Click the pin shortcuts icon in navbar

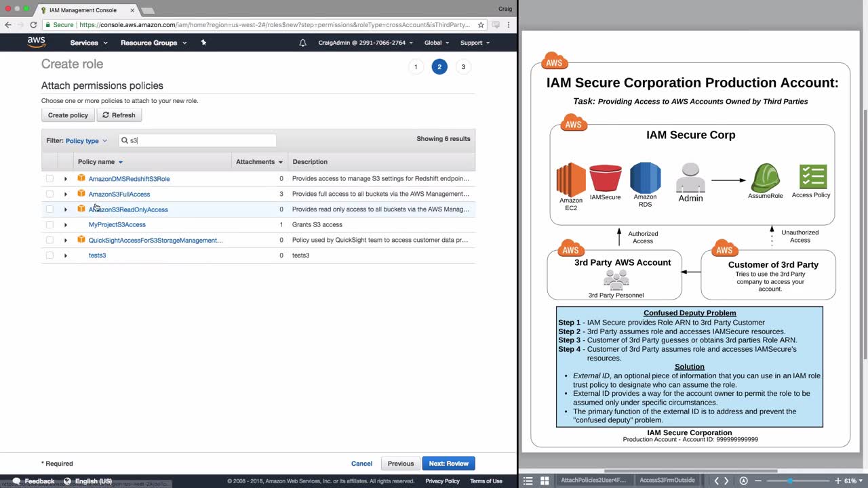(x=203, y=43)
